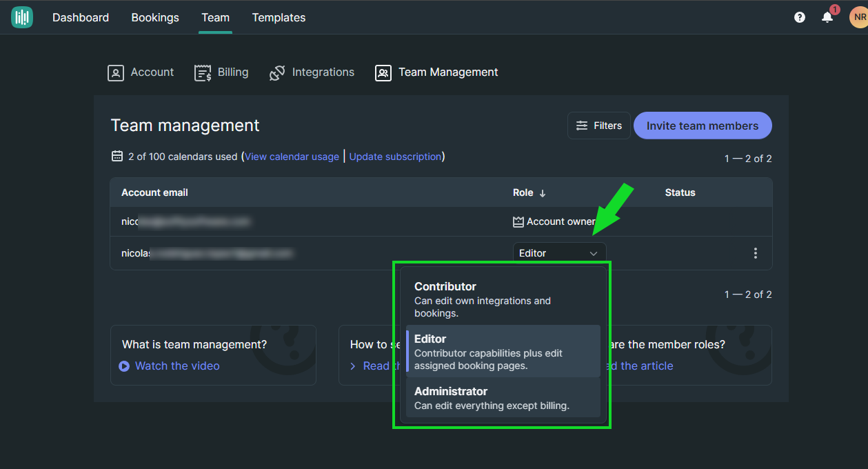Click the Role column sort arrow

543,193
